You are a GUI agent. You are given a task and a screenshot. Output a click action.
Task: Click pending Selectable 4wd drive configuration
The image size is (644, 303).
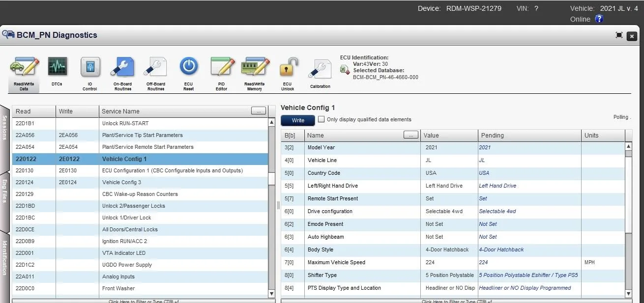(x=498, y=211)
